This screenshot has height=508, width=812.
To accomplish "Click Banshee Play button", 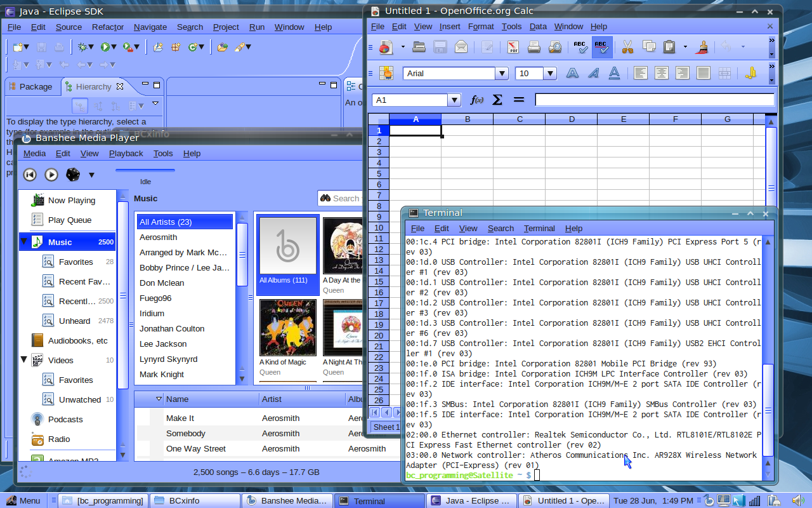I will (51, 175).
